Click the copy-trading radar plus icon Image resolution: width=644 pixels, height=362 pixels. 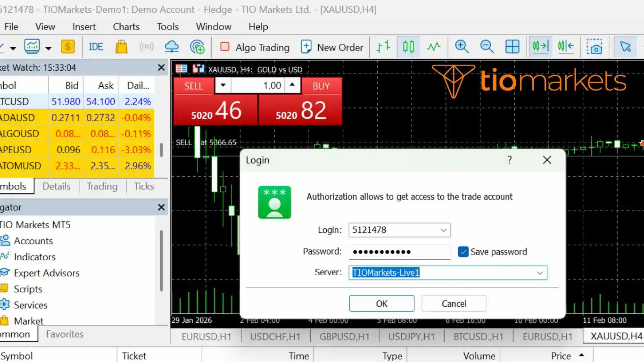197,47
